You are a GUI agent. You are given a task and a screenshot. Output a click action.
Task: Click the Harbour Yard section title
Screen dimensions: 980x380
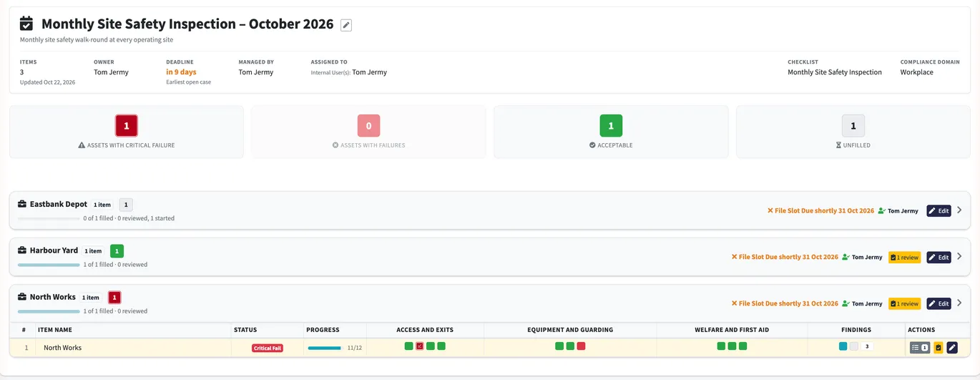pyautogui.click(x=54, y=250)
